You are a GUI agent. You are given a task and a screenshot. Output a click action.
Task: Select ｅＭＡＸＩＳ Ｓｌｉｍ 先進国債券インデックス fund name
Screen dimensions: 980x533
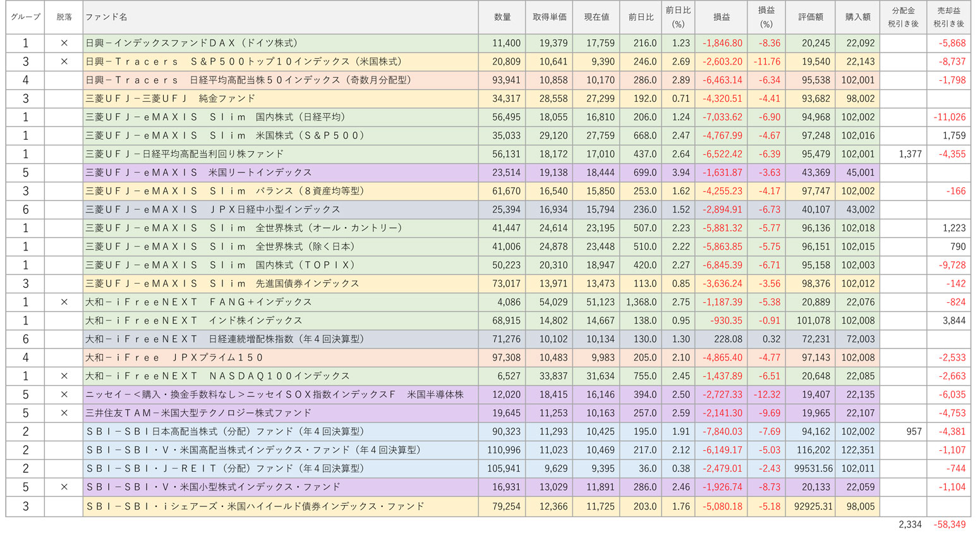pos(222,283)
